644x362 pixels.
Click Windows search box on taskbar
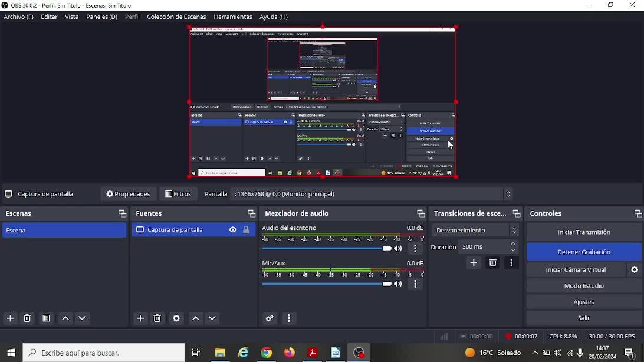click(x=104, y=353)
